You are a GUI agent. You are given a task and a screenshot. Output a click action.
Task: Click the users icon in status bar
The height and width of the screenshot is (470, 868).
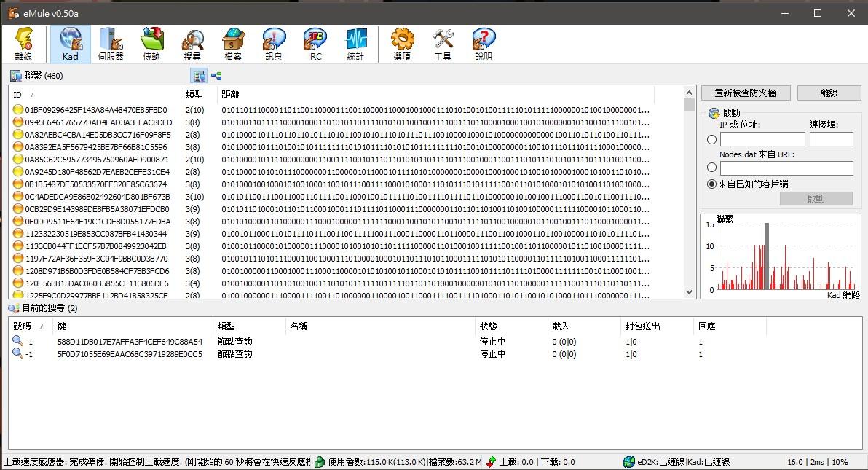coord(320,462)
